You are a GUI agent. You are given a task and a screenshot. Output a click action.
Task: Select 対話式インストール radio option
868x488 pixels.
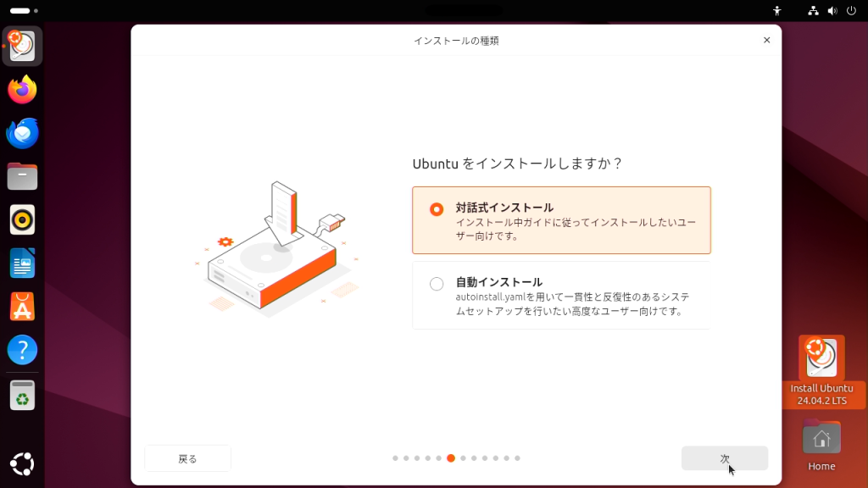point(561,220)
